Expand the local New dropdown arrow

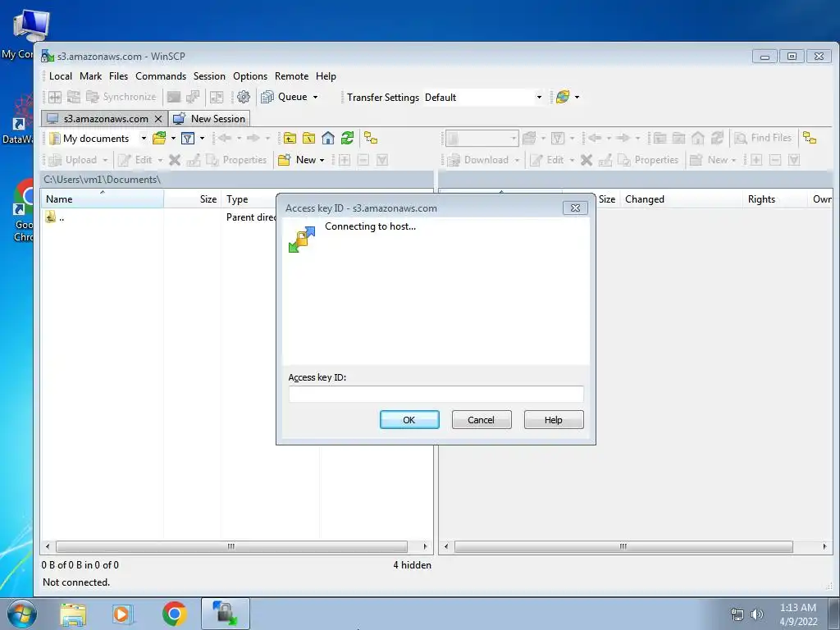(x=322, y=160)
